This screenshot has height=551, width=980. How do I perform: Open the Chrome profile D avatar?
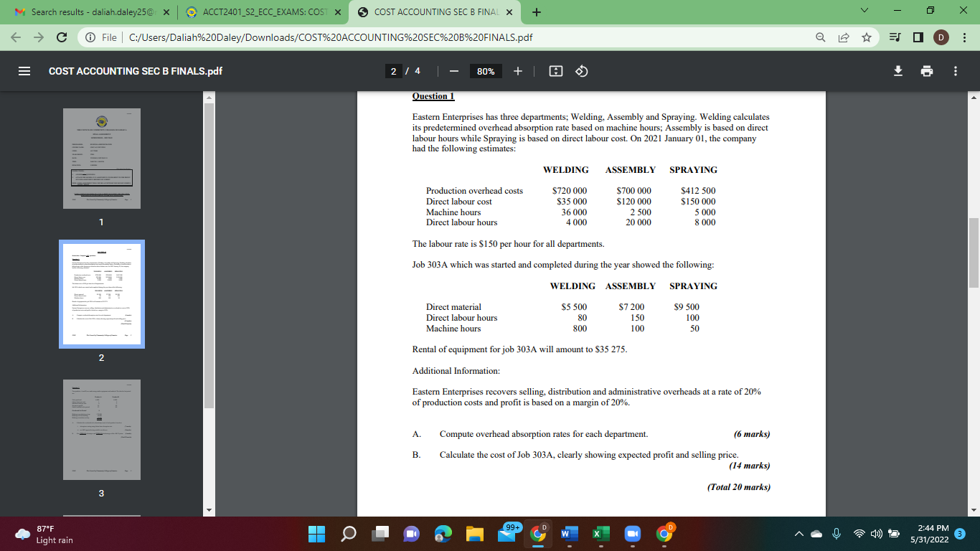coord(941,37)
